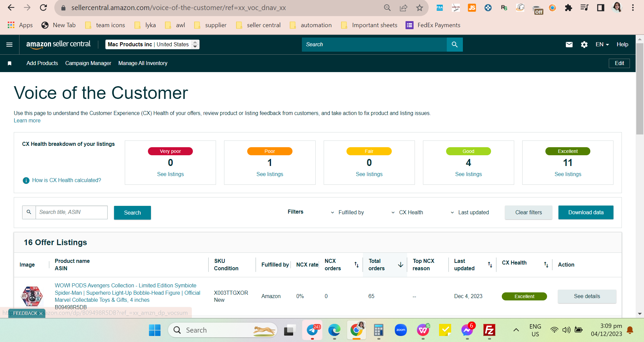644x342 pixels.
Task: Open the Chrome three-dot menu
Action: 633,8
